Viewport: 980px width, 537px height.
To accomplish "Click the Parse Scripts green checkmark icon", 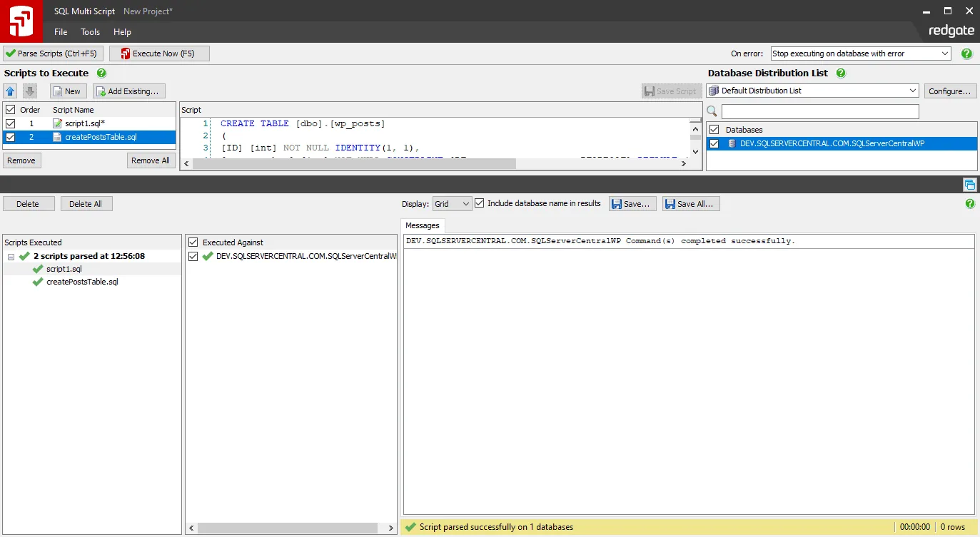I will coord(9,53).
